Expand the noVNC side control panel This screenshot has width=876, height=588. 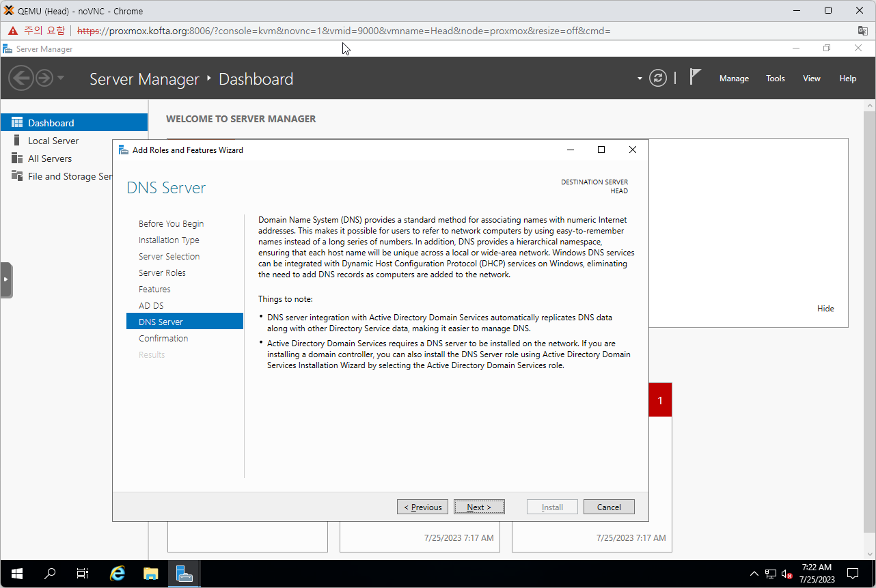[x=6, y=280]
